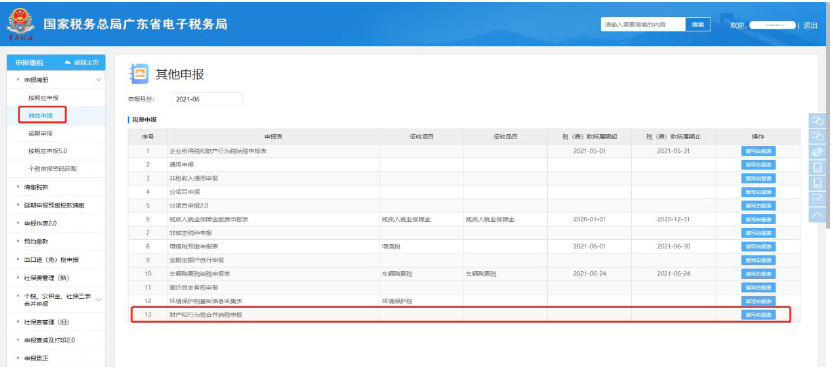Click the 返回主页 arrow icon

68,63
